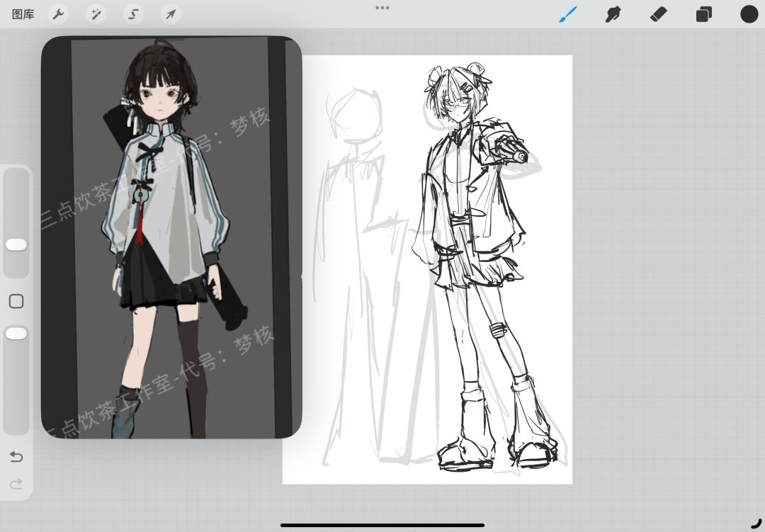
Task: Select the floating reference image window
Action: point(171,237)
